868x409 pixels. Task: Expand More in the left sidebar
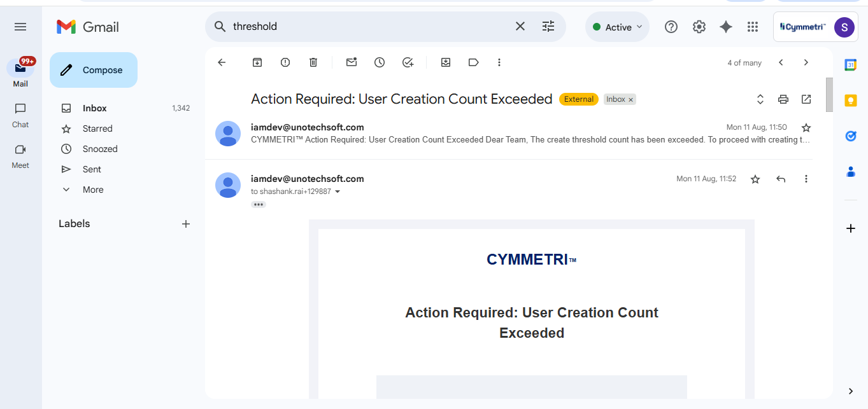point(92,190)
